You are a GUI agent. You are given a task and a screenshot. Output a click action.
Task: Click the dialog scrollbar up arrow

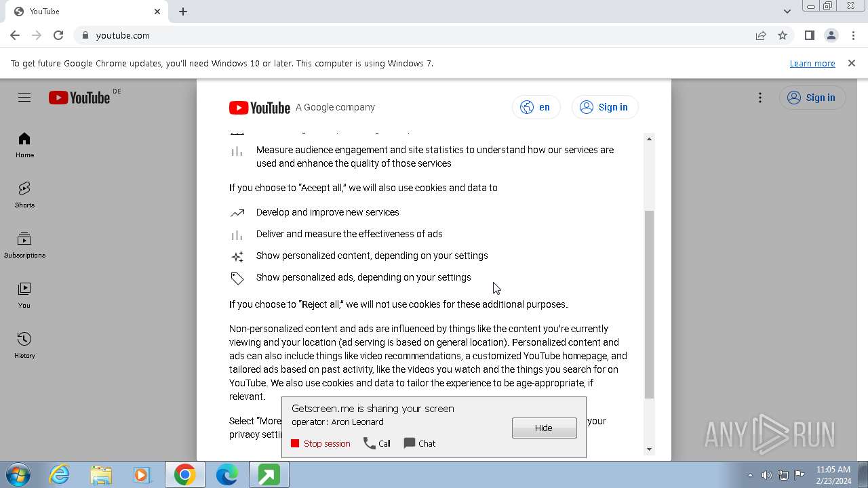tap(649, 139)
